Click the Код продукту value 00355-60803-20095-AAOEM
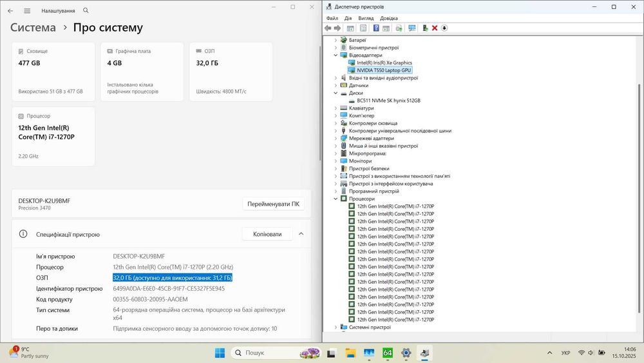The image size is (644, 363). pyautogui.click(x=150, y=299)
